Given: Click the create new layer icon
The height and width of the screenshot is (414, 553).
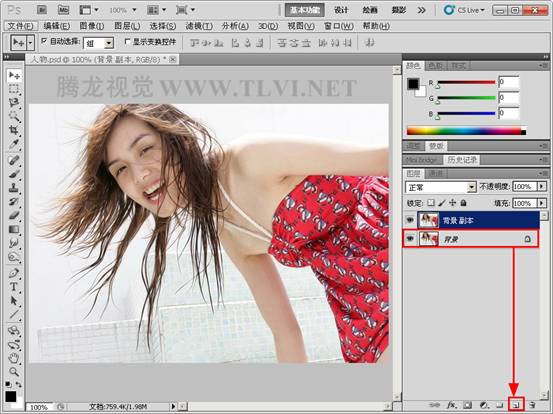Looking at the screenshot, I should pyautogui.click(x=516, y=405).
